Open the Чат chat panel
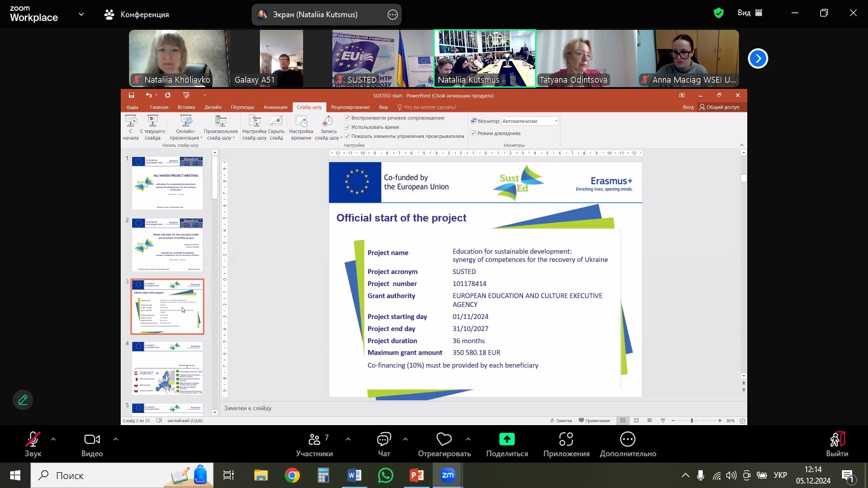The height and width of the screenshot is (488, 868). tap(384, 440)
